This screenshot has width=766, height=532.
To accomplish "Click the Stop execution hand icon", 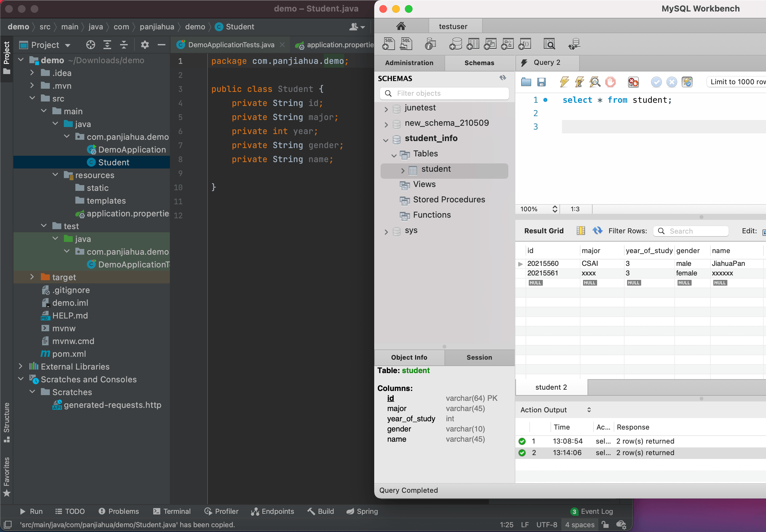I will pos(610,82).
